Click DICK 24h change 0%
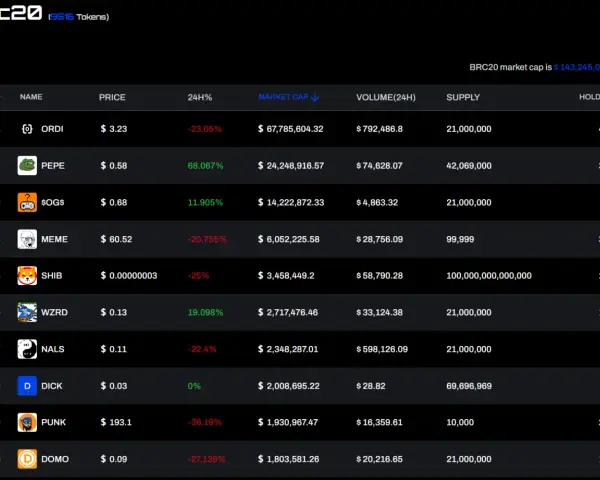This screenshot has width=600, height=480. tap(194, 386)
